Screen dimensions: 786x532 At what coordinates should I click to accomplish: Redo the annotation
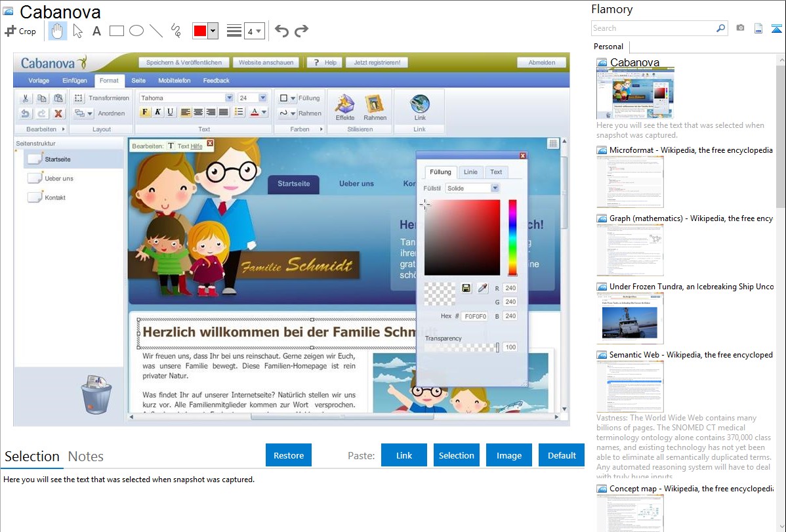[x=301, y=31]
